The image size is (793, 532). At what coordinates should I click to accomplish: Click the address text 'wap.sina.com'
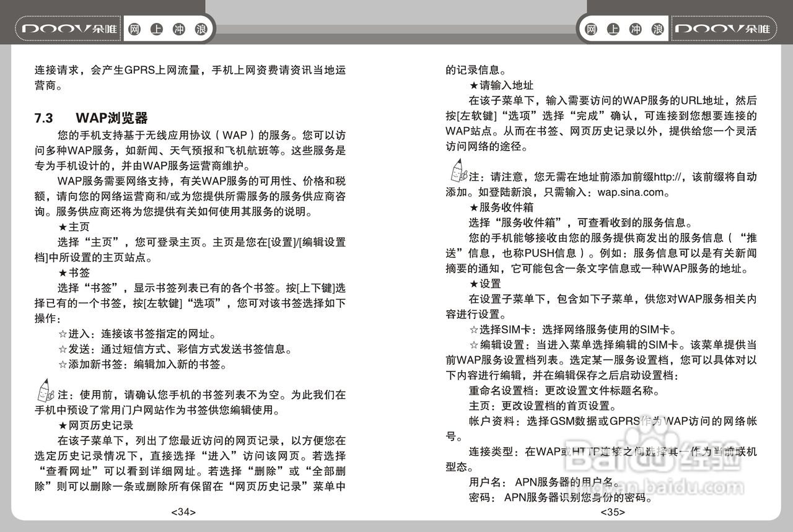631,192
